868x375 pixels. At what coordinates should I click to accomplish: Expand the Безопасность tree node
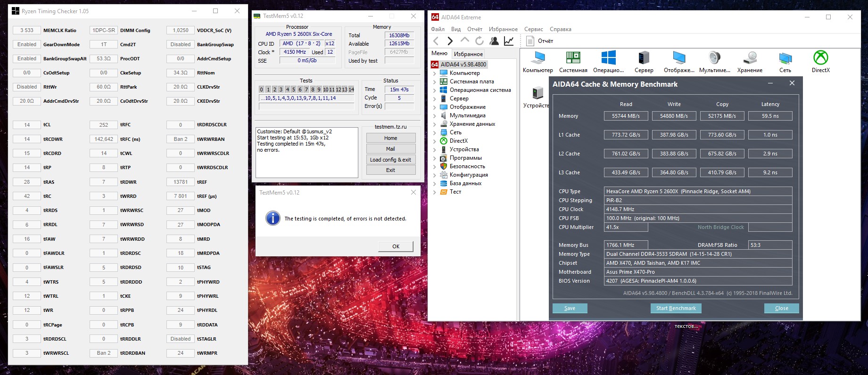434,166
